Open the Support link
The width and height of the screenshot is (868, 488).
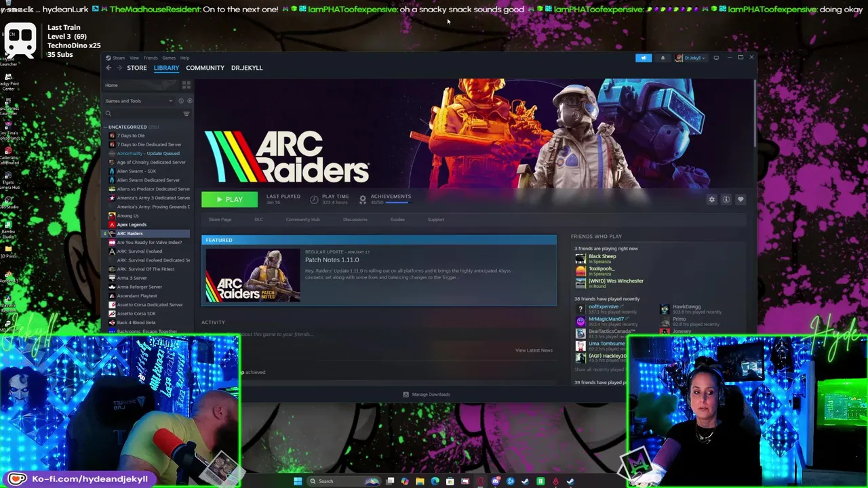(x=436, y=220)
